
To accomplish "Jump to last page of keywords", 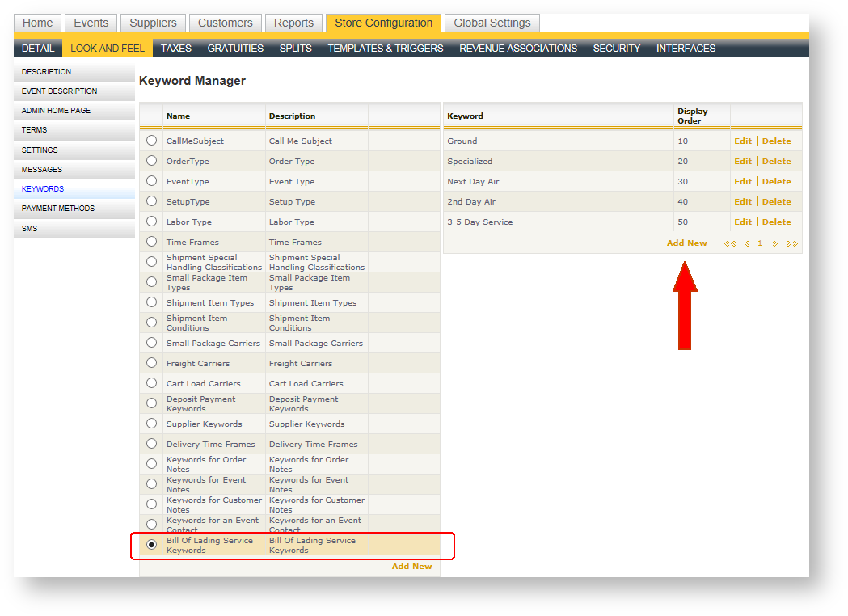I will 792,243.
